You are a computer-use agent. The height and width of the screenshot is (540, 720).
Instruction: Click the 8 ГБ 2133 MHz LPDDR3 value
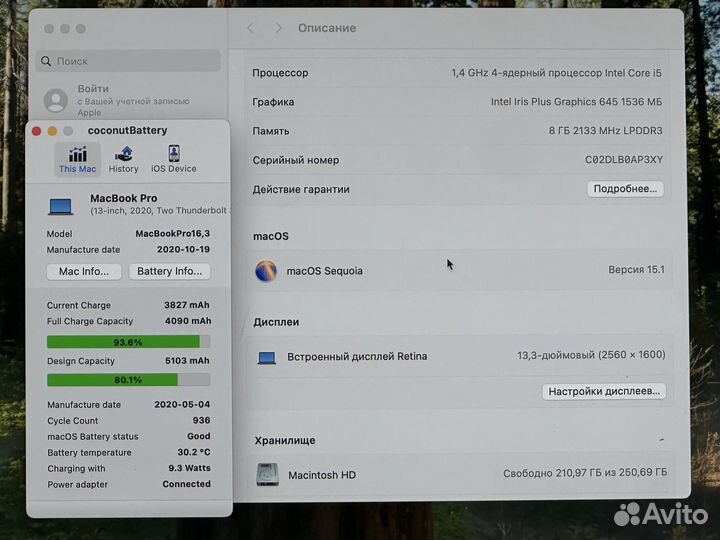click(x=606, y=131)
